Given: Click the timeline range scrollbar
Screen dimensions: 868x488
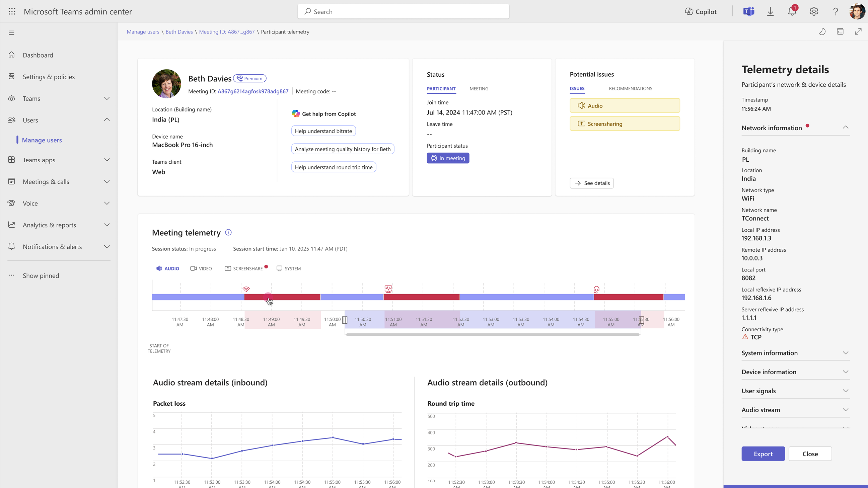Looking at the screenshot, I should coord(493,334).
